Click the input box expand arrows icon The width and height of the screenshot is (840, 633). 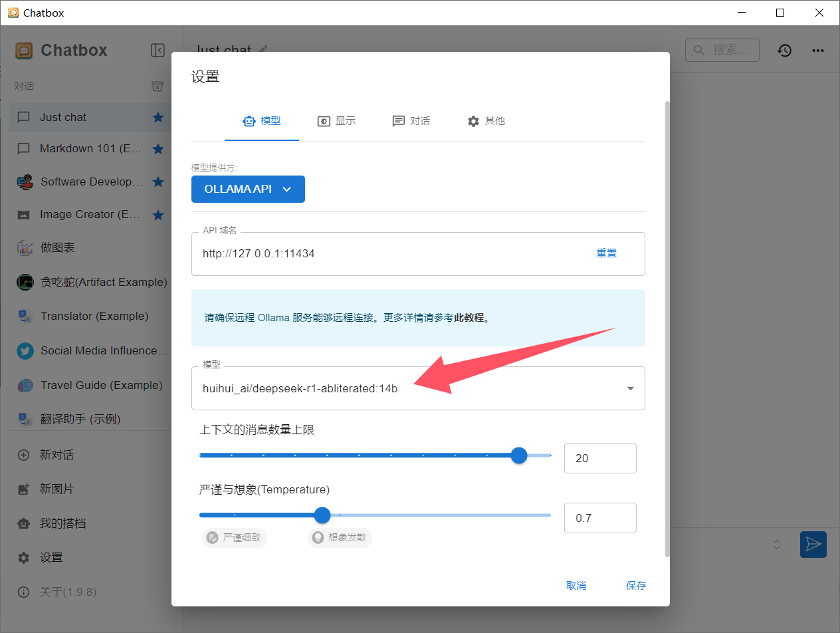776,545
